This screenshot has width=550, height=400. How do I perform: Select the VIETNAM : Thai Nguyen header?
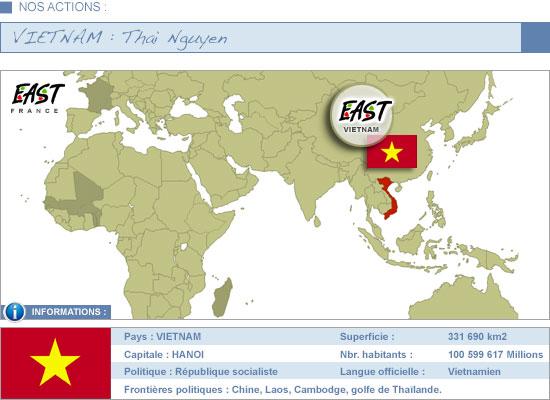261,38
